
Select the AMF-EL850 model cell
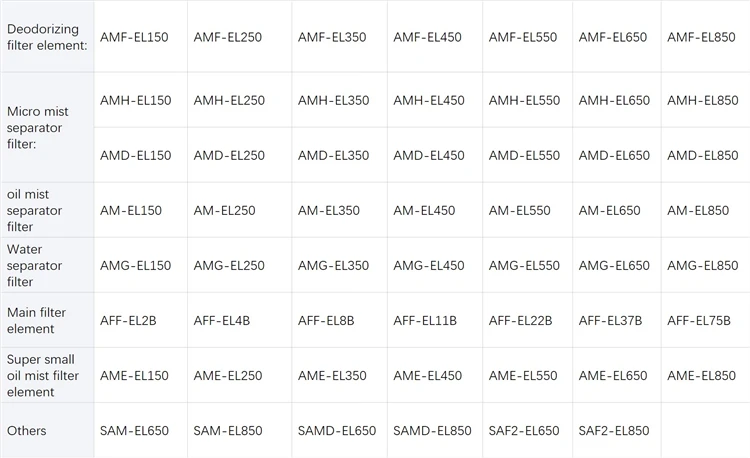(702, 37)
